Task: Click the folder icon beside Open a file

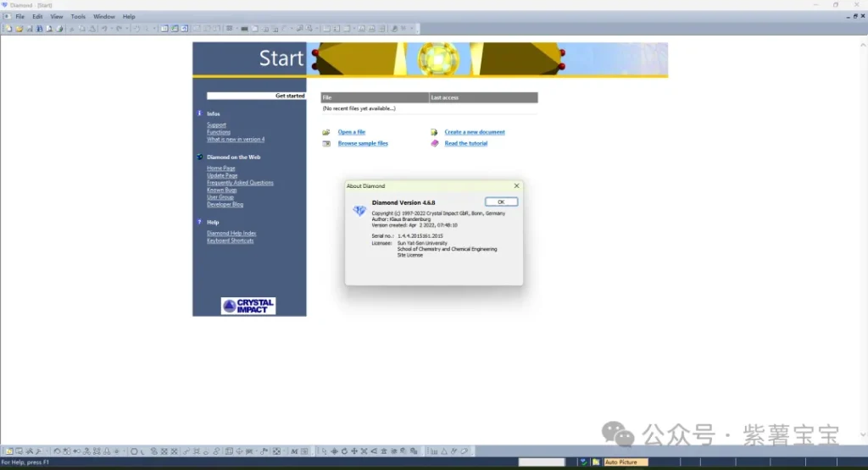Action: pyautogui.click(x=326, y=132)
